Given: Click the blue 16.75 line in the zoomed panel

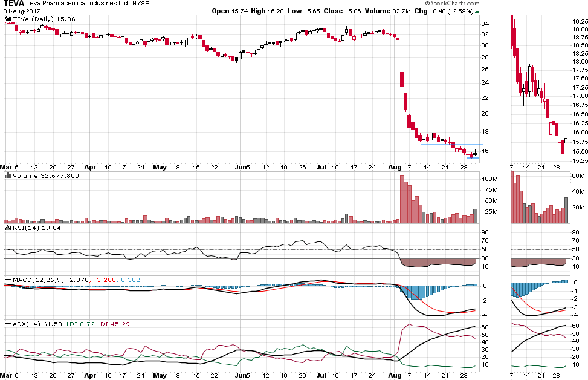Looking at the screenshot, I should [545, 106].
